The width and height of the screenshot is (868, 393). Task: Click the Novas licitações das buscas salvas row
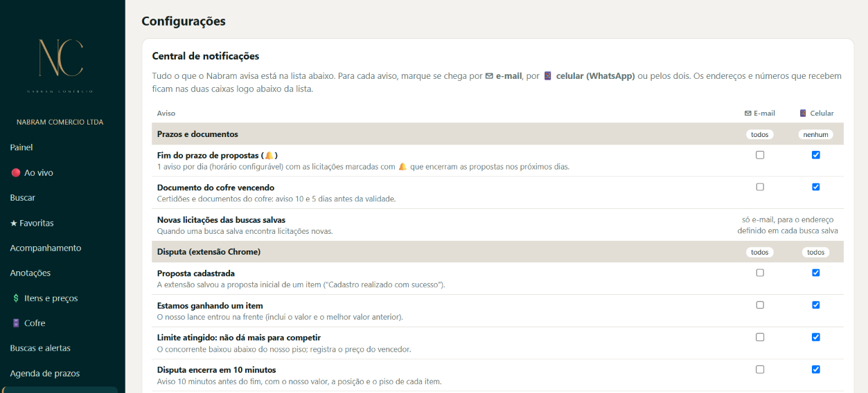coord(497,225)
